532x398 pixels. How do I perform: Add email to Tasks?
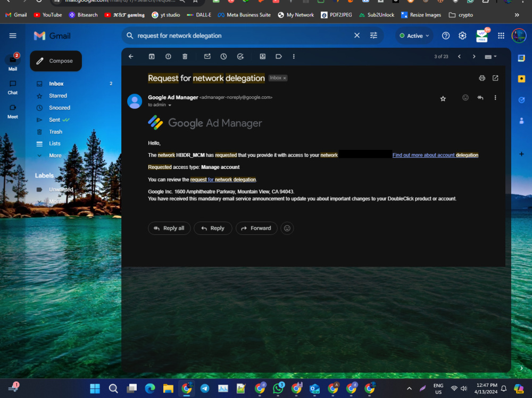[x=240, y=57]
